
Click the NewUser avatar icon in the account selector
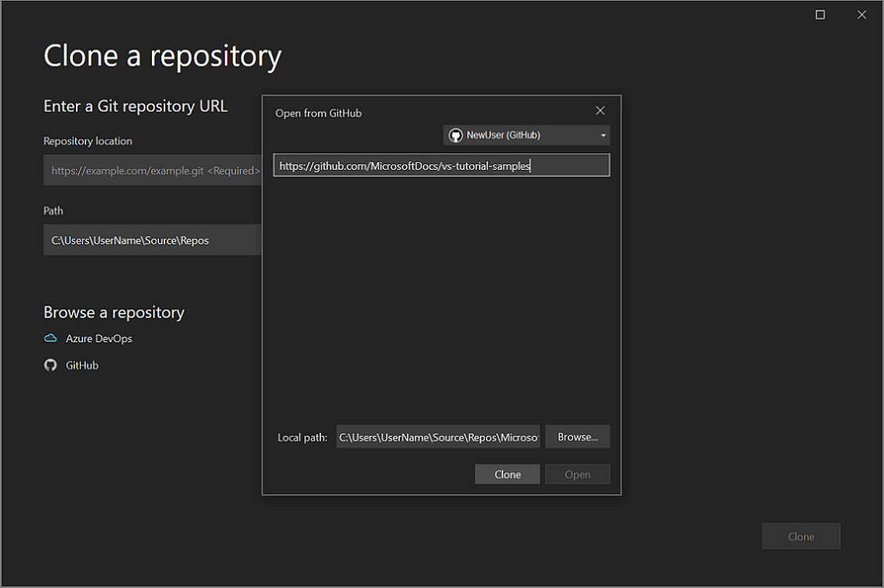pos(455,135)
